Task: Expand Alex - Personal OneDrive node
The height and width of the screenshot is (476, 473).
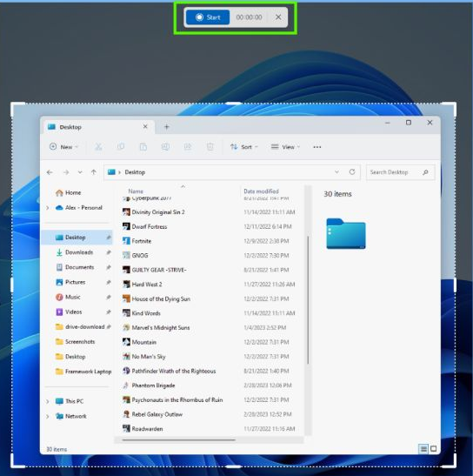Action: click(x=48, y=208)
